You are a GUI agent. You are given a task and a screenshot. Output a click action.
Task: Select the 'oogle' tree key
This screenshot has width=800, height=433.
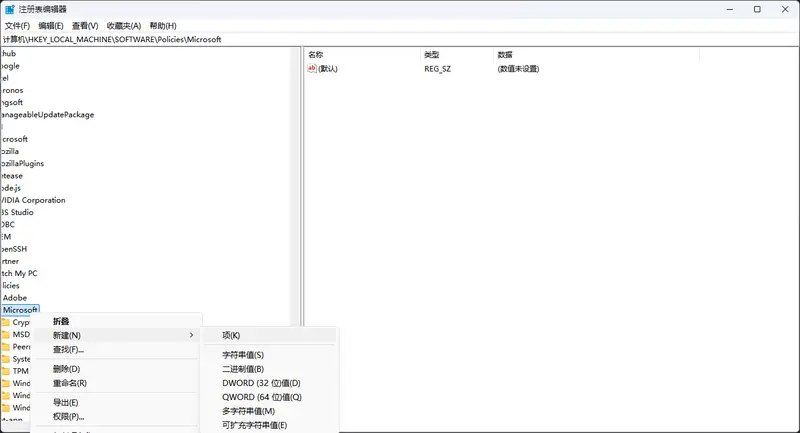tap(10, 65)
